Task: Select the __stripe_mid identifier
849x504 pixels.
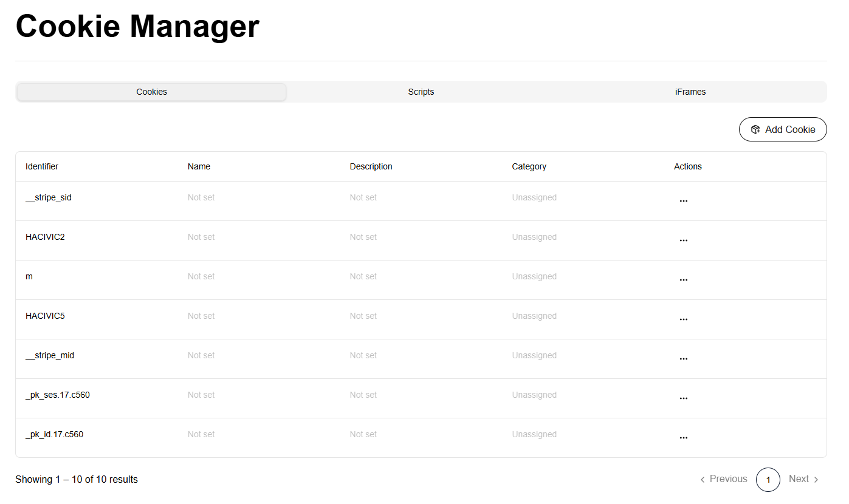Action: coord(50,355)
